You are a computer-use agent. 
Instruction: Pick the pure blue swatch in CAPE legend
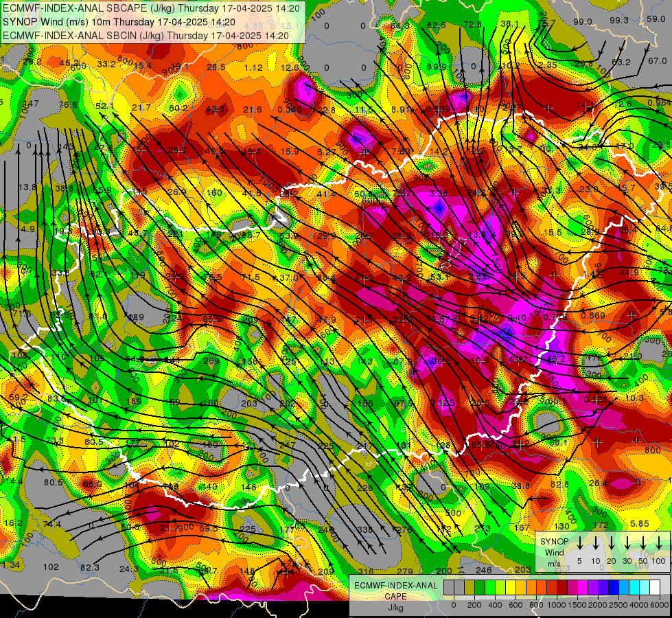click(x=614, y=588)
